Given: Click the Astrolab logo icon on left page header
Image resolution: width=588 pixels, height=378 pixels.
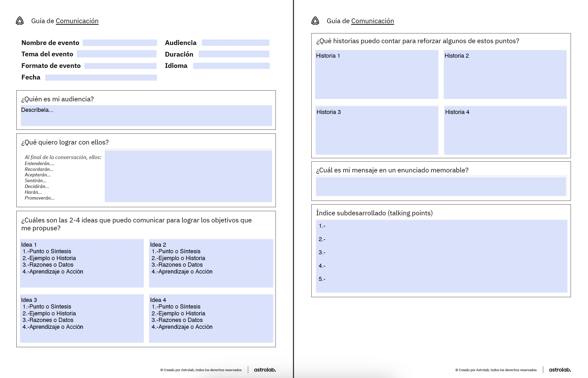Looking at the screenshot, I should [20, 21].
